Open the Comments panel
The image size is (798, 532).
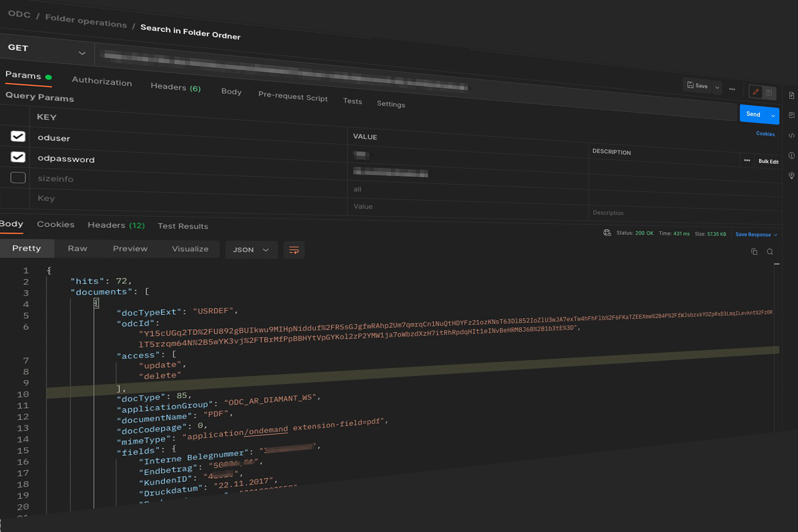click(x=792, y=115)
